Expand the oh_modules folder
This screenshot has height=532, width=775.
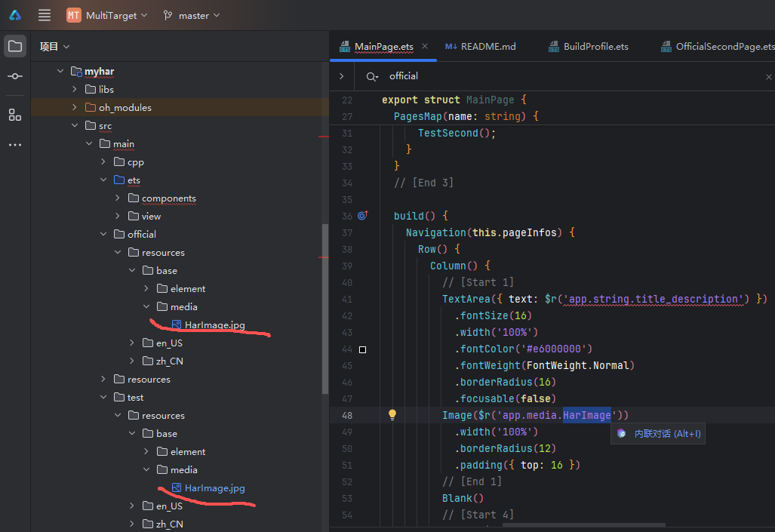point(75,107)
